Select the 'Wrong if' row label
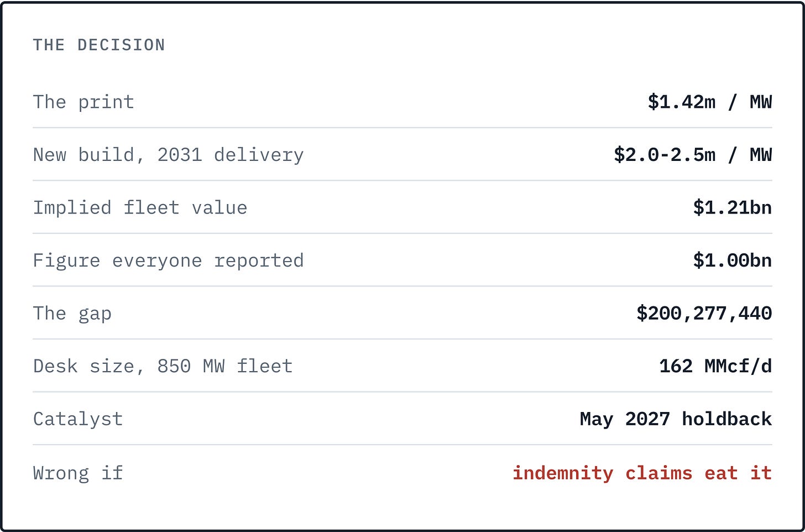The width and height of the screenshot is (805, 532). coord(78,473)
